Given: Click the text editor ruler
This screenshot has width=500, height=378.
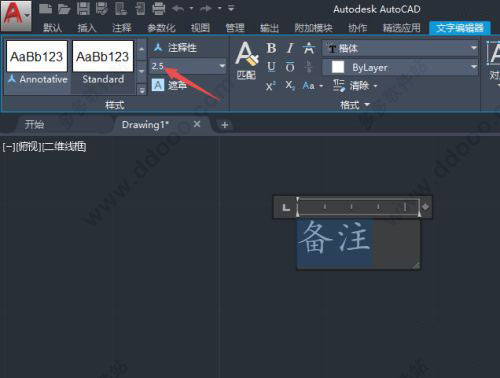Looking at the screenshot, I should point(358,207).
